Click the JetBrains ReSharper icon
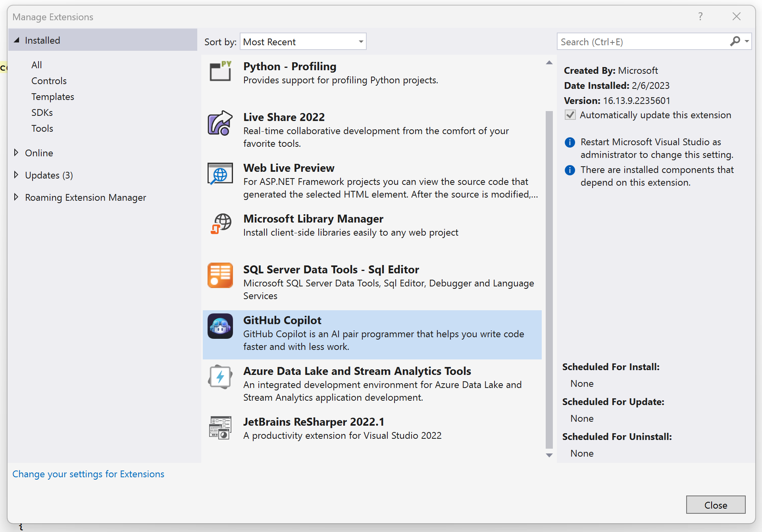Screen dimensions: 762x532 [x=220, y=428]
